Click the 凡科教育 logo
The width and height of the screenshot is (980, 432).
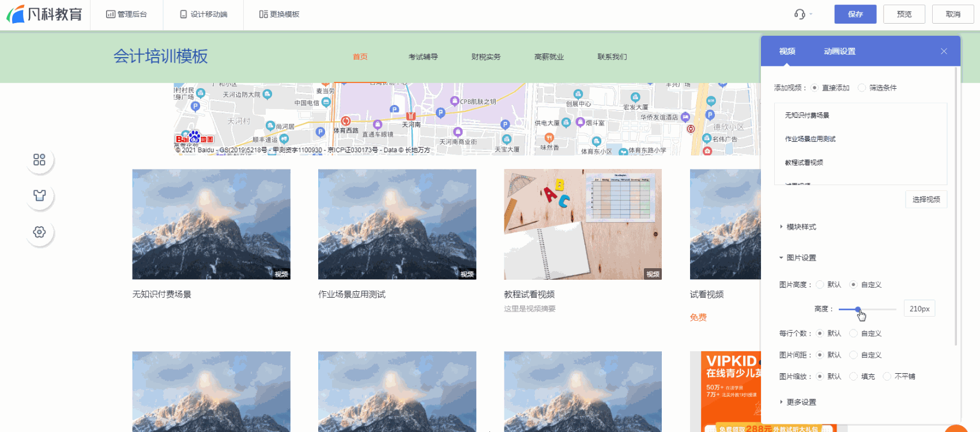[44, 14]
